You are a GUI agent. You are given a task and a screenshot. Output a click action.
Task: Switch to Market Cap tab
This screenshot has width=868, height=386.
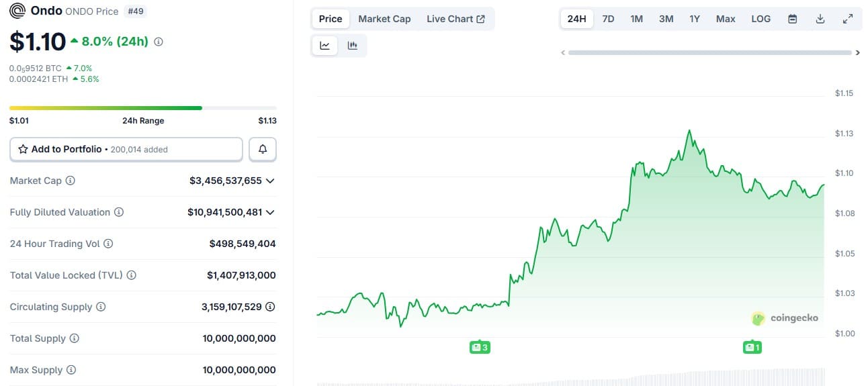coord(384,19)
